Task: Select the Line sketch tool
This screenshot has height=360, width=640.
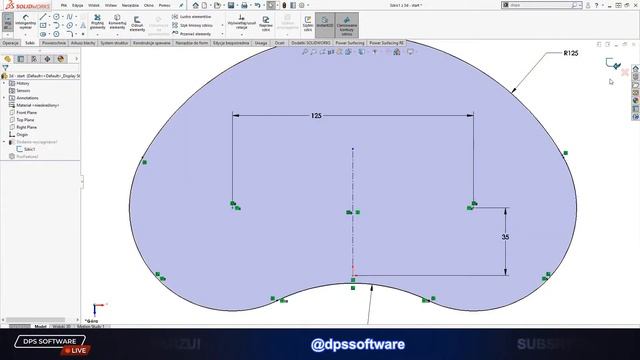Action: [43, 17]
